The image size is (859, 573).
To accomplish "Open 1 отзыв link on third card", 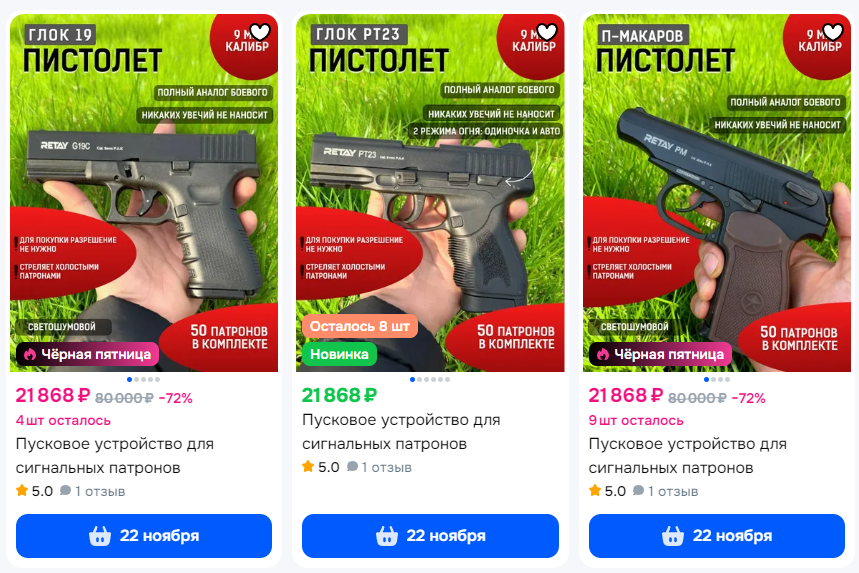I will 673,491.
